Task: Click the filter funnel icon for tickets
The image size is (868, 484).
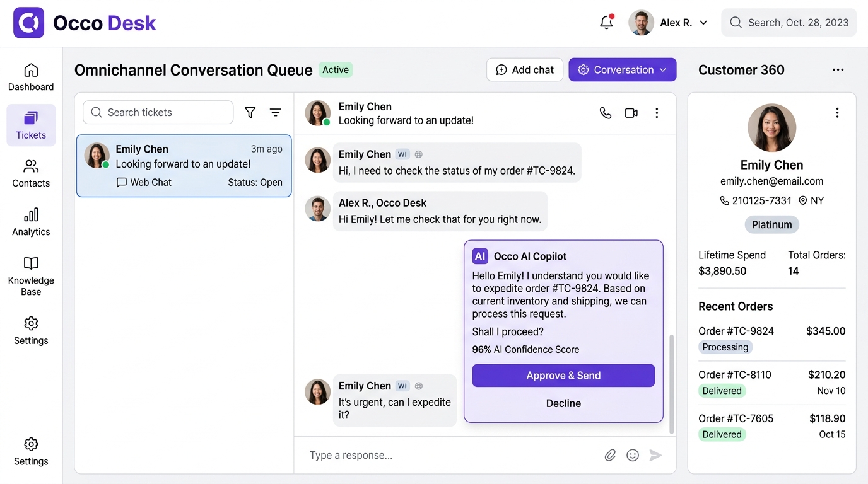Action: coord(250,112)
